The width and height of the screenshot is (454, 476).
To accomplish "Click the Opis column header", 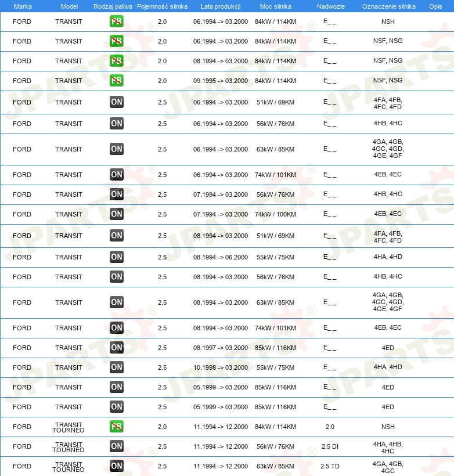I will [x=435, y=6].
